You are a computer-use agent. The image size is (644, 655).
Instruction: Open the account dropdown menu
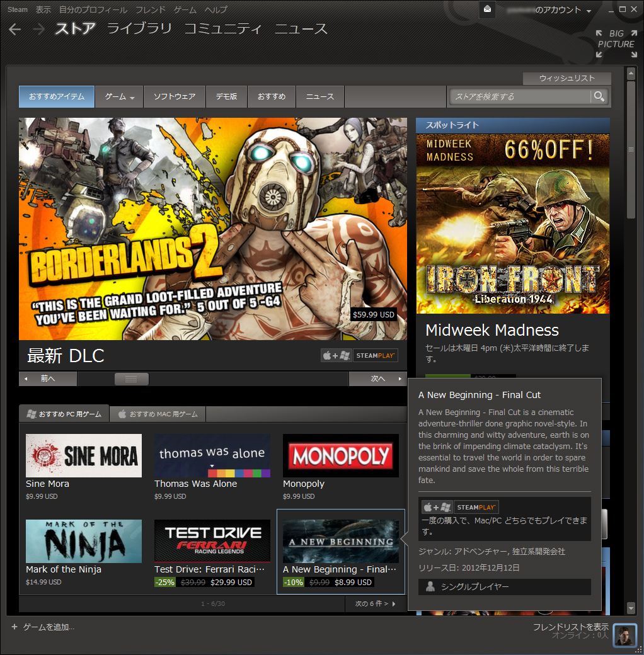(563, 10)
